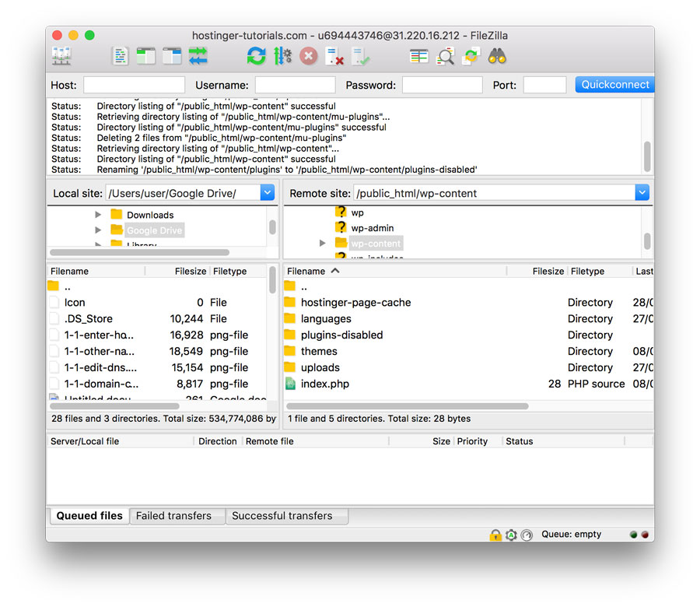Image resolution: width=700 pixels, height=607 pixels.
Task: Cancel current operation red X icon
Action: click(x=309, y=56)
